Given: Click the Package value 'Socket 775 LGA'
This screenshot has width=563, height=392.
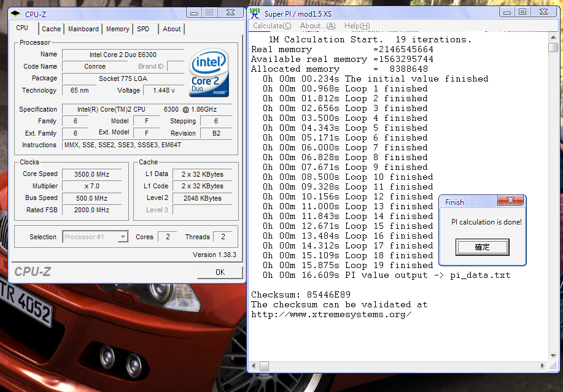Looking at the screenshot, I should point(123,79).
